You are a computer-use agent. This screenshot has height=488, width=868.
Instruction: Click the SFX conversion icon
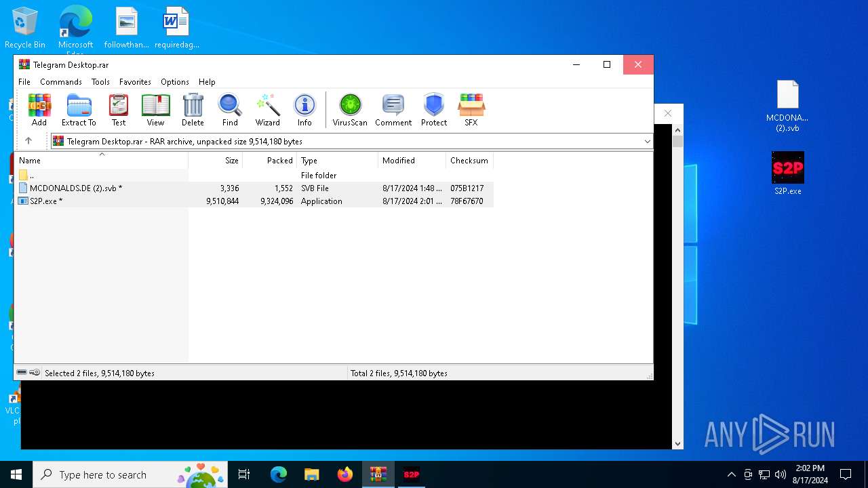pyautogui.click(x=471, y=110)
